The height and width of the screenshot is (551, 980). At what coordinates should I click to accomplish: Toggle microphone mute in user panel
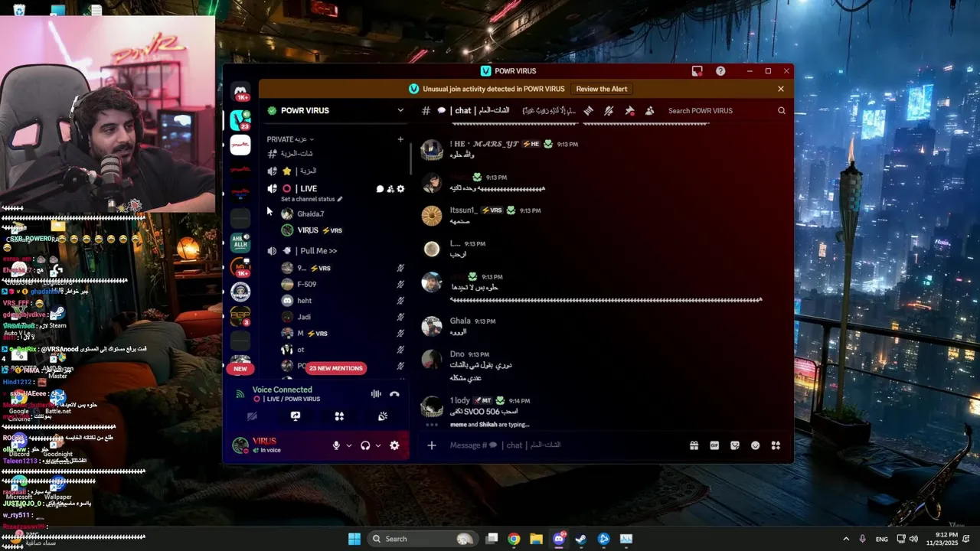pyautogui.click(x=336, y=445)
